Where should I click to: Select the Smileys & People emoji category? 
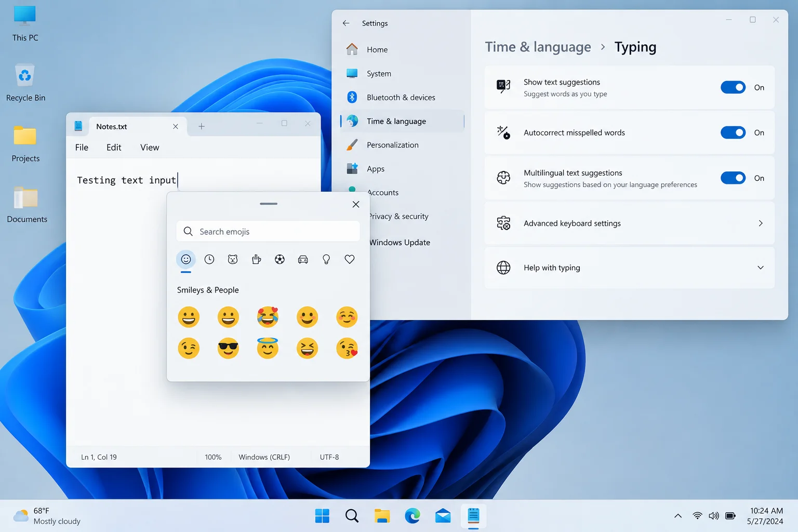coord(186,259)
